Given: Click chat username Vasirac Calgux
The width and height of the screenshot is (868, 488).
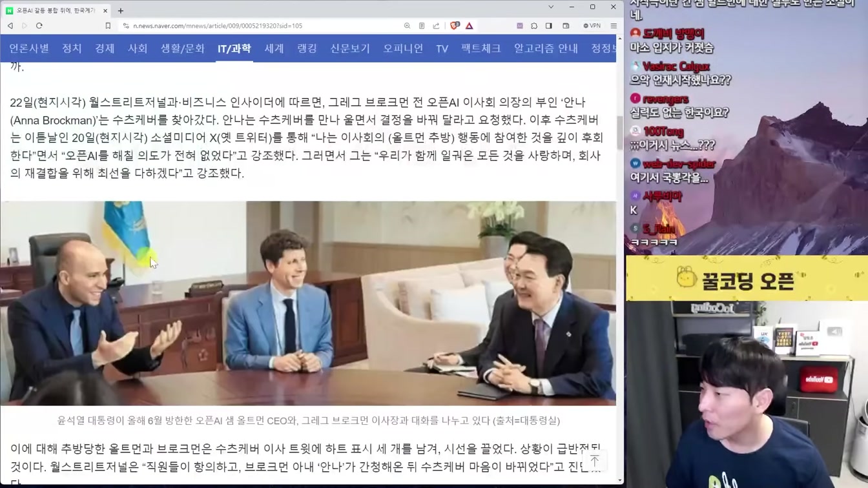Looking at the screenshot, I should tap(676, 66).
